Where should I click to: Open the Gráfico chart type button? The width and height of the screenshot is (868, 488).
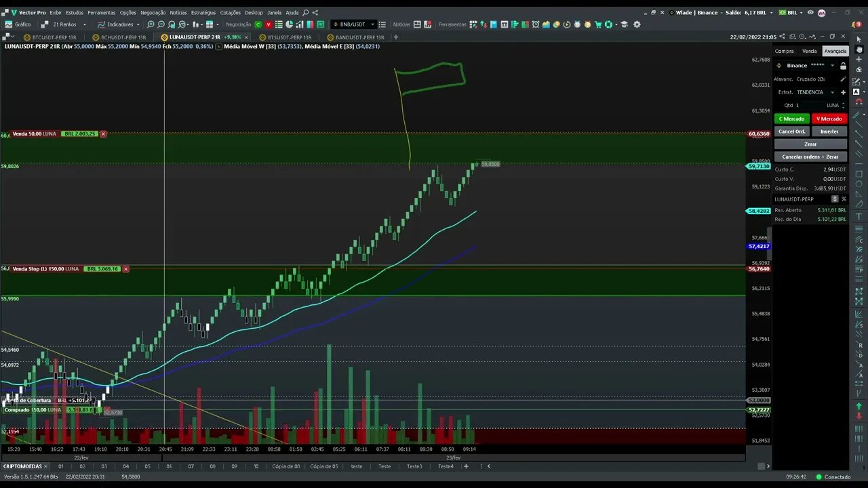pyautogui.click(x=18, y=24)
